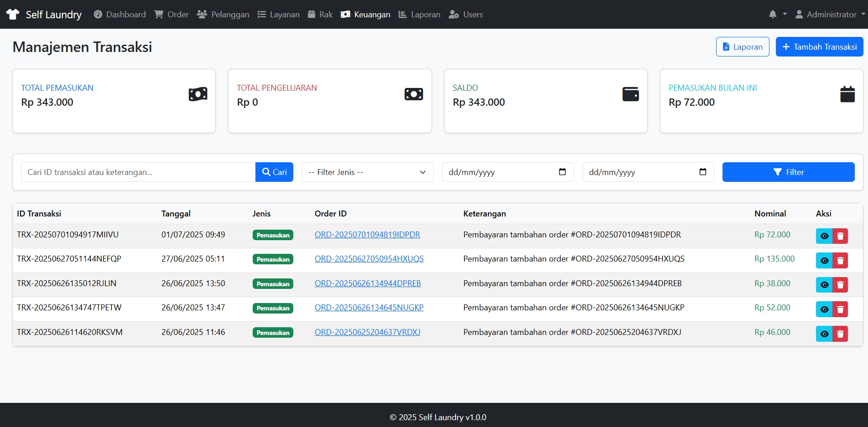
Task: Click the Nominal column header
Action: click(x=770, y=214)
